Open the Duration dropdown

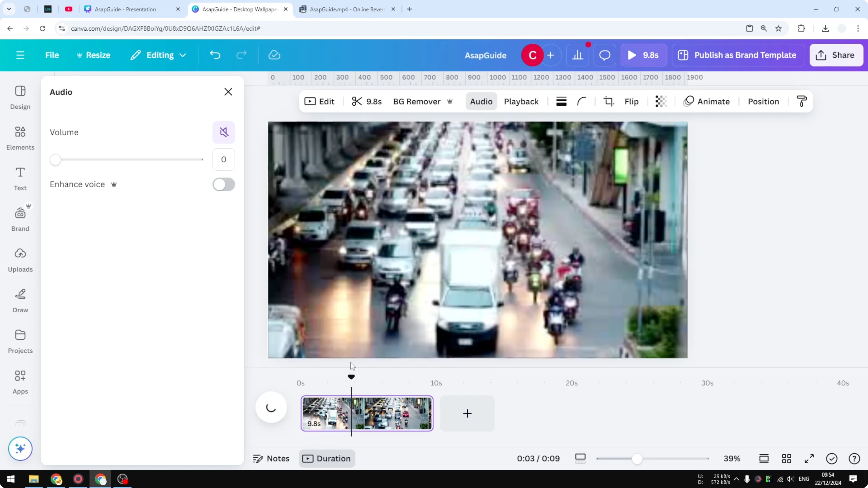(x=326, y=458)
